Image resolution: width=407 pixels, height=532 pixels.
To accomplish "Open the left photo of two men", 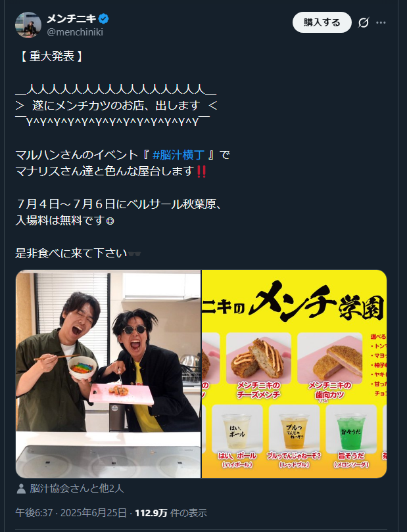I will 108,374.
